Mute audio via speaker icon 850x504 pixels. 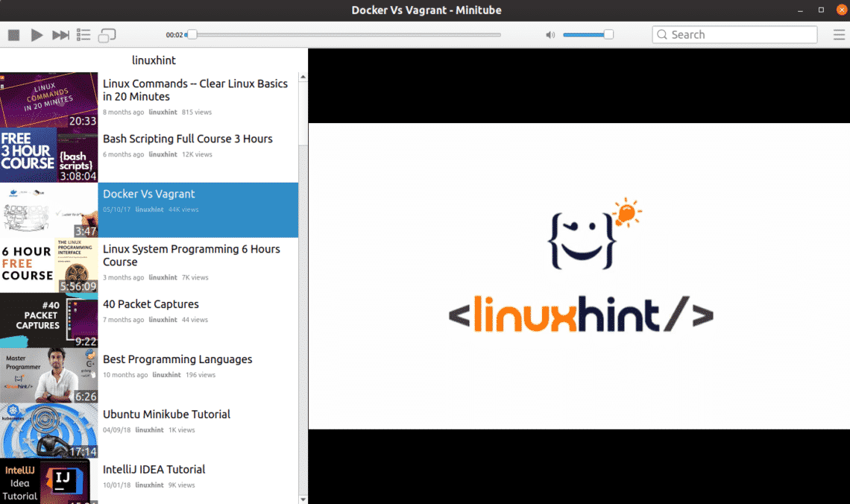click(x=550, y=35)
